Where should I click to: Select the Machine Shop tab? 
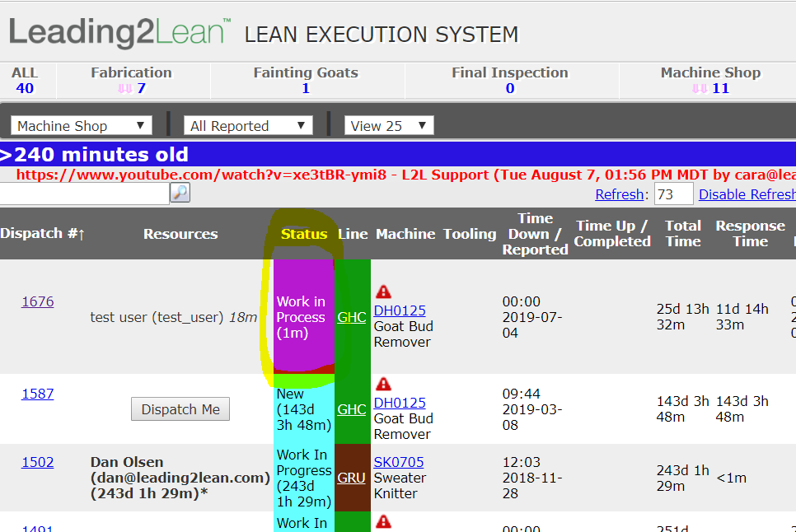pyautogui.click(x=710, y=81)
